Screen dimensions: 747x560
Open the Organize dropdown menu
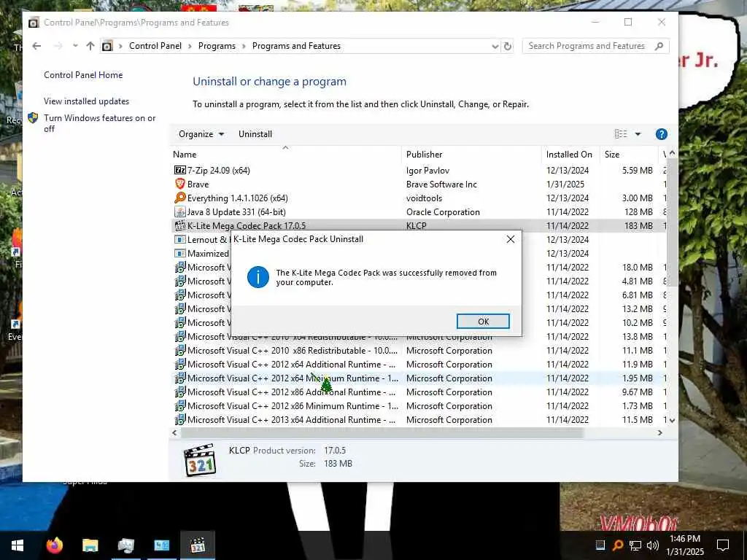pyautogui.click(x=201, y=134)
